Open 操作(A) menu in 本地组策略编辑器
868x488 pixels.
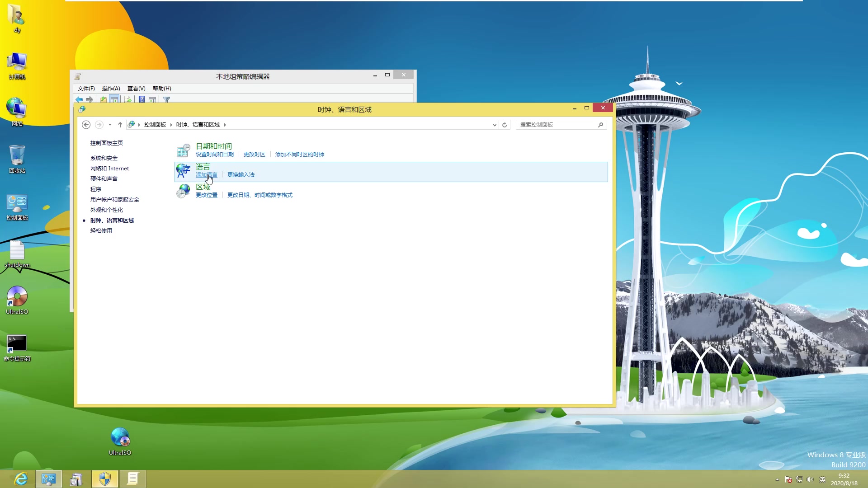[x=111, y=89]
